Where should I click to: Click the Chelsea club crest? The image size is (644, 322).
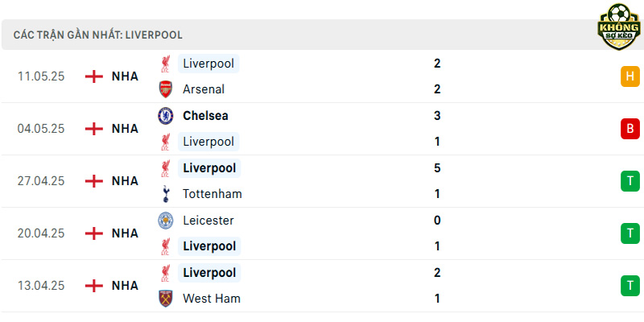click(166, 116)
